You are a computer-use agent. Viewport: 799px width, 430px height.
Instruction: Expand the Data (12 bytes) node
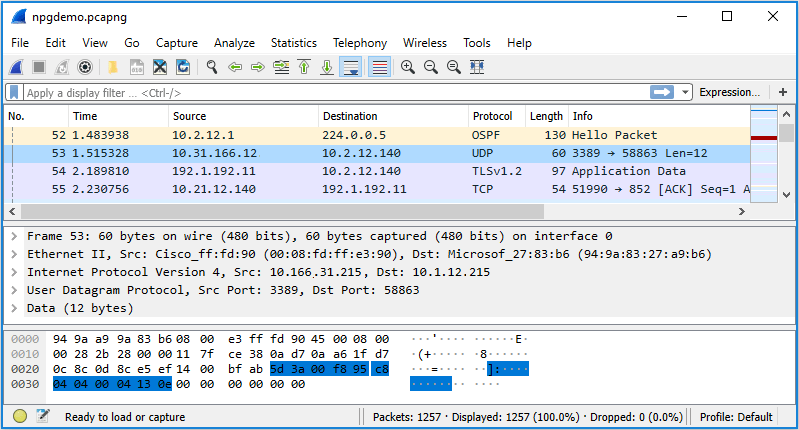pos(14,308)
